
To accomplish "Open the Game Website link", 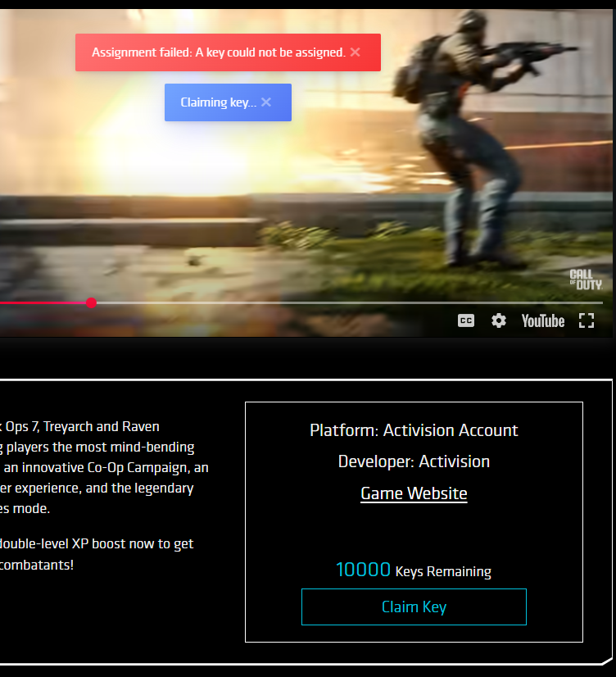I will tap(414, 493).
